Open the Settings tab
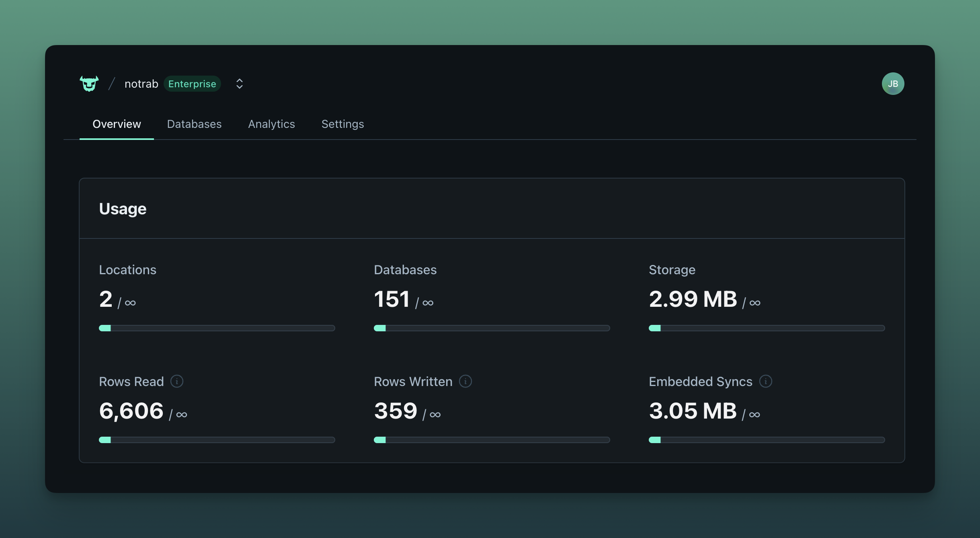 pos(342,124)
